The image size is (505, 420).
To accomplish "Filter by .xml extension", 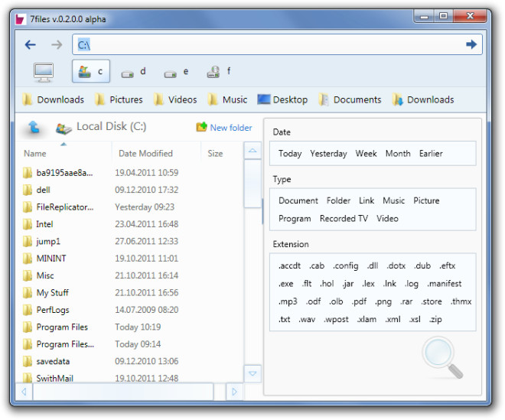I will (x=393, y=319).
